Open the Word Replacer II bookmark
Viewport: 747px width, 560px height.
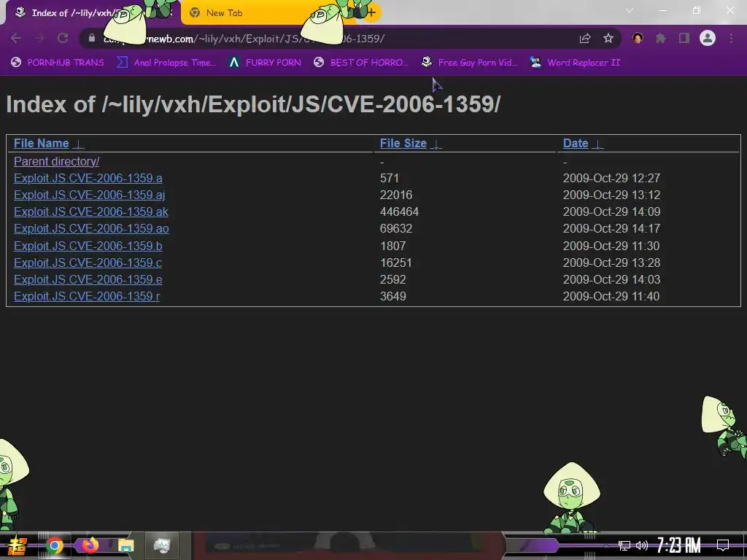click(x=576, y=63)
